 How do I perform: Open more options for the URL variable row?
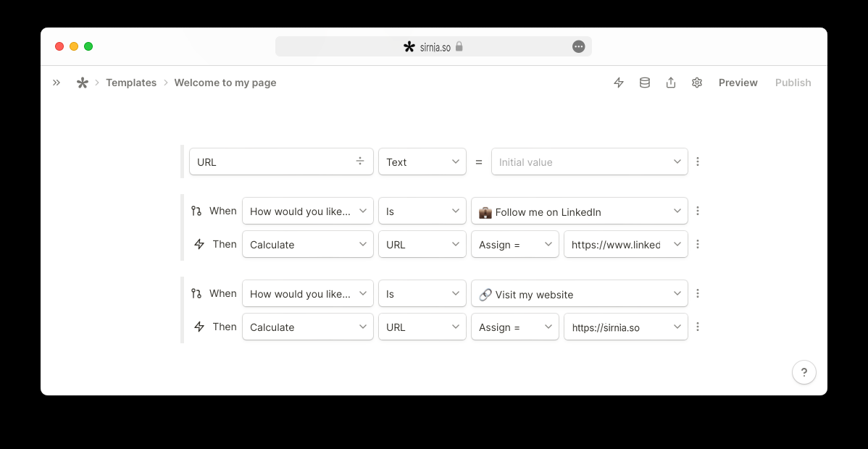(698, 161)
